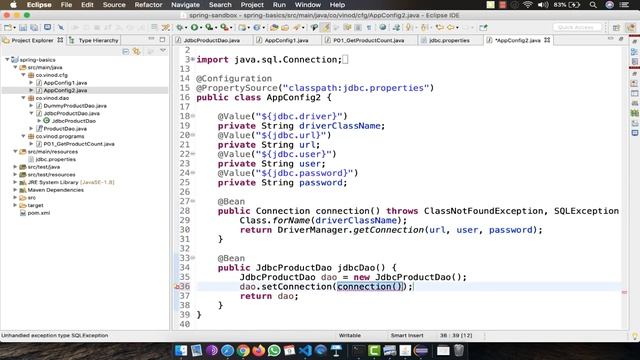The width and height of the screenshot is (640, 360).
Task: Click the New dropdown arrow in toolbar
Action: click(14, 28)
